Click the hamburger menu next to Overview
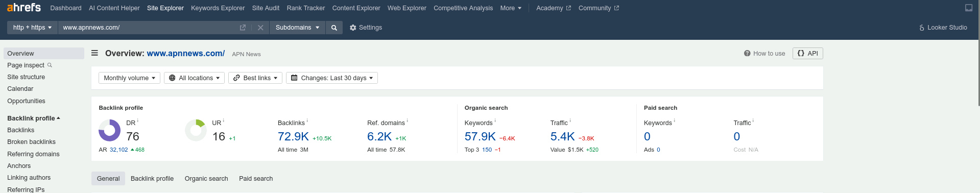 tap(94, 53)
